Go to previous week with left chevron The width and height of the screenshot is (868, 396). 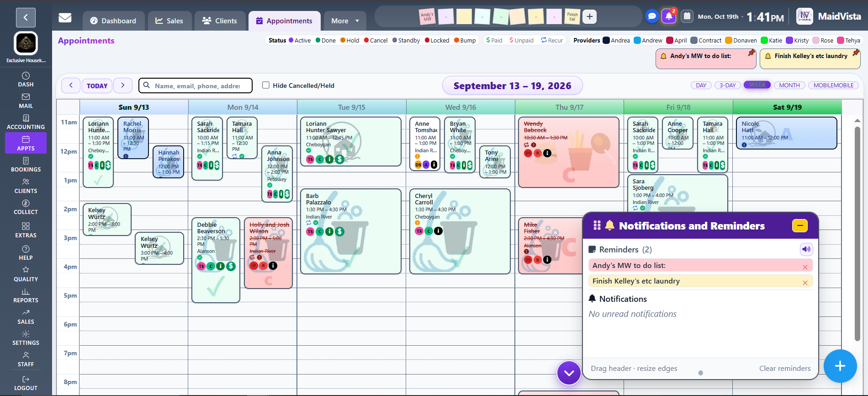(x=71, y=86)
